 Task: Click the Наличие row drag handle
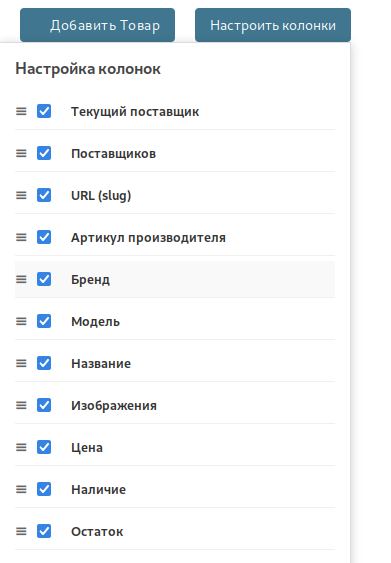(21, 489)
